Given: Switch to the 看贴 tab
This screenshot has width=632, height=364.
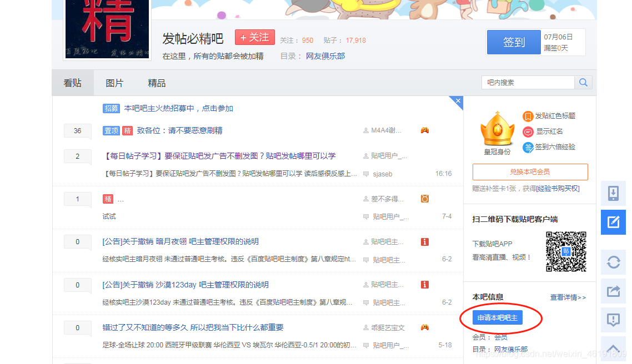Looking at the screenshot, I should [73, 83].
